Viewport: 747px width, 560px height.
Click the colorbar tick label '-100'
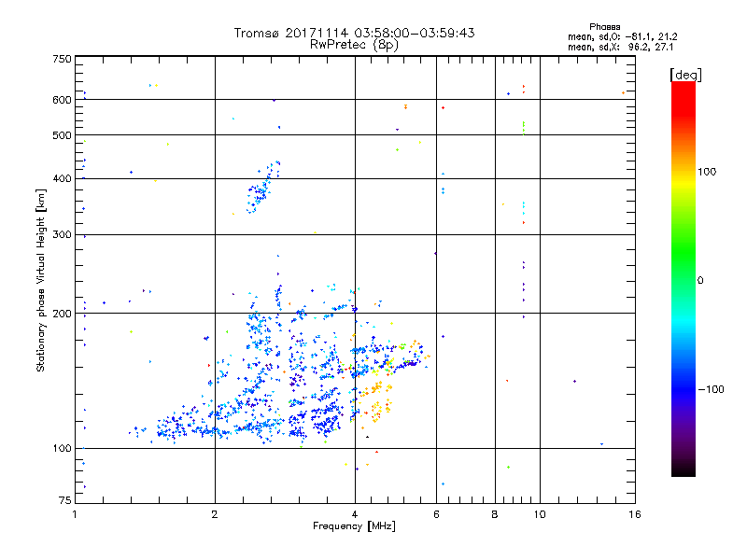711,389
